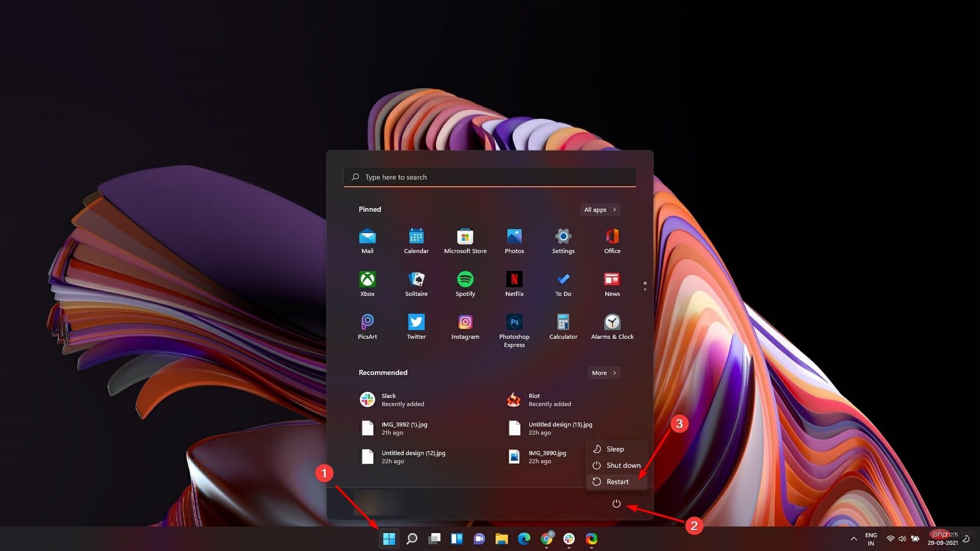The image size is (980, 551).
Task: Launch Instagram from pinned apps
Action: (465, 321)
